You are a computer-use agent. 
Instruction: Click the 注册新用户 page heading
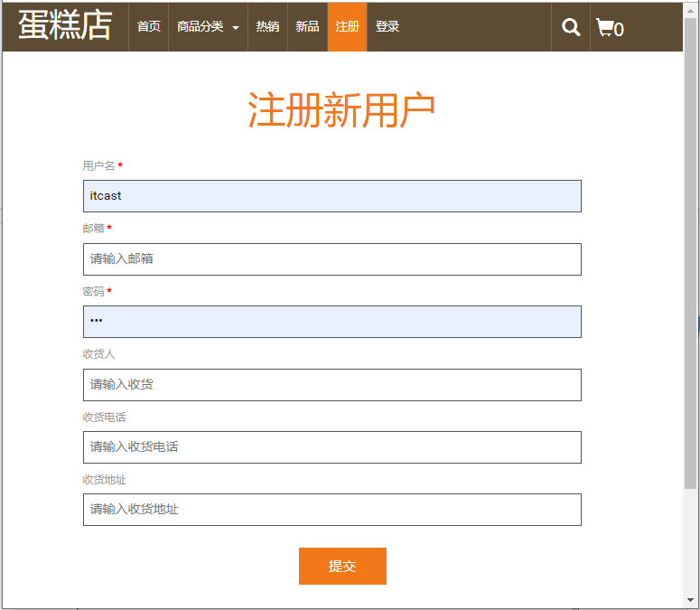point(341,110)
